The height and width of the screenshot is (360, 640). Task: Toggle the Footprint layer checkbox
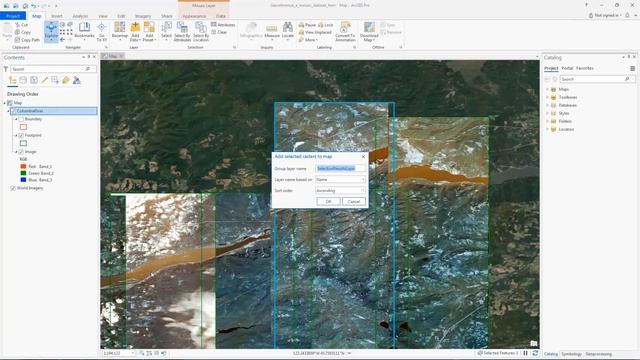pos(21,135)
